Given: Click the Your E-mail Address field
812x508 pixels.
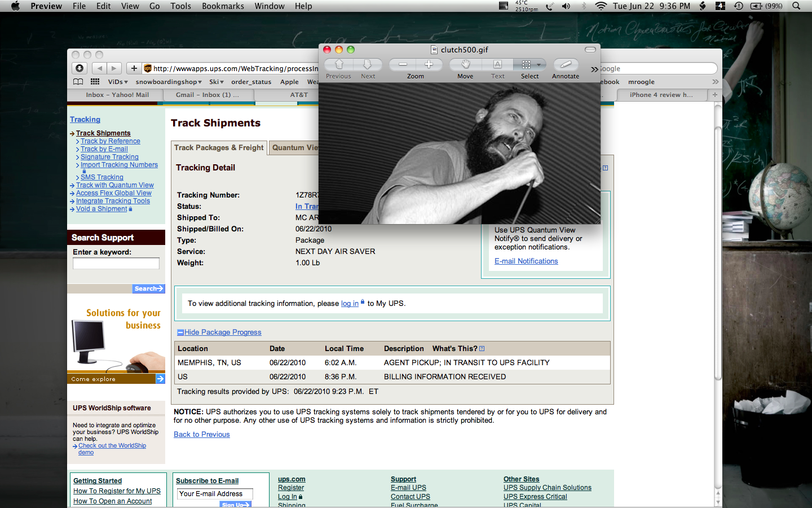Looking at the screenshot, I should (x=215, y=494).
